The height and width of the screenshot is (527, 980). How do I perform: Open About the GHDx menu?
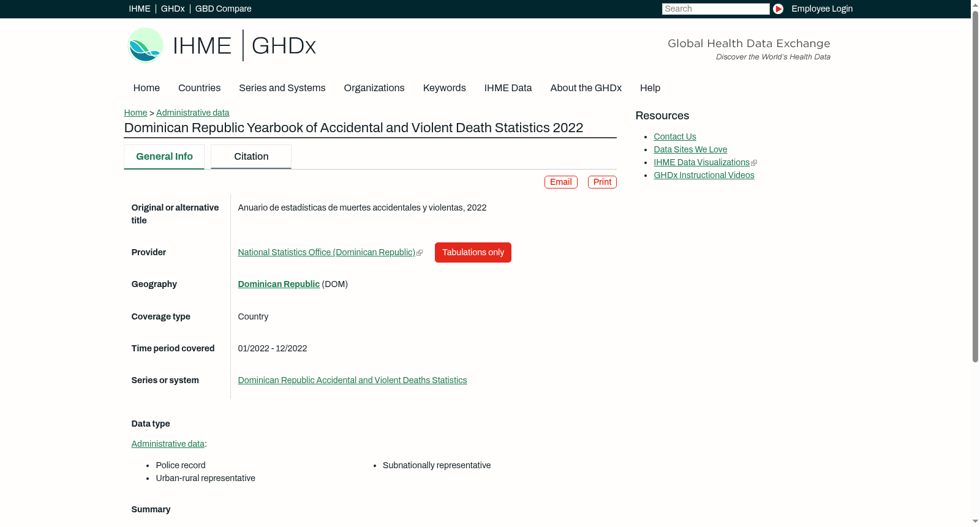(586, 88)
